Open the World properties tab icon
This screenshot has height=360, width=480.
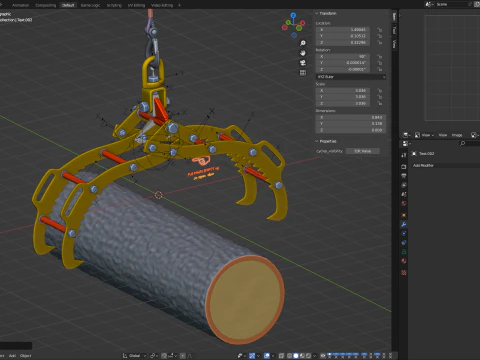coord(404,203)
